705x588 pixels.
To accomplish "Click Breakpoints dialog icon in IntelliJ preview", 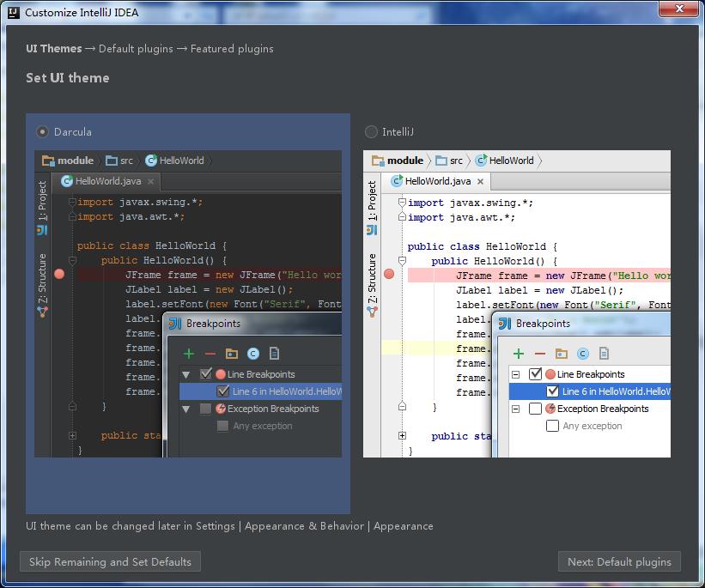I will click(x=505, y=324).
